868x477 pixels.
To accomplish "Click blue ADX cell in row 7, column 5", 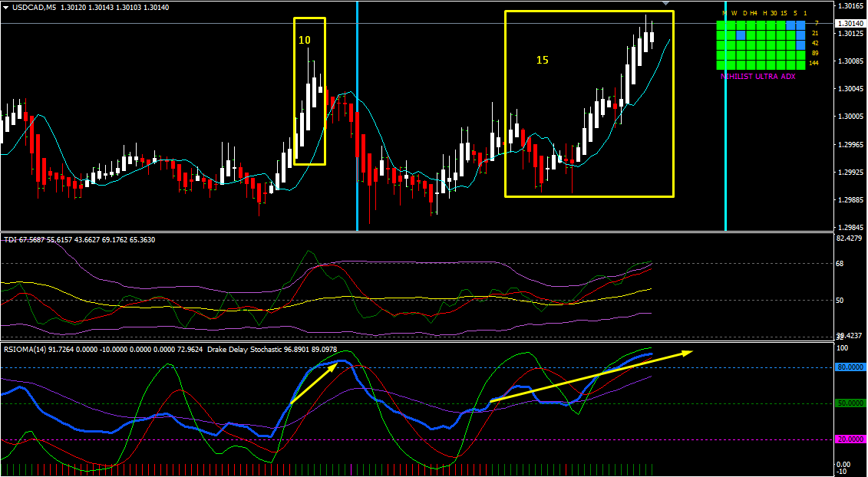I will pos(791,25).
